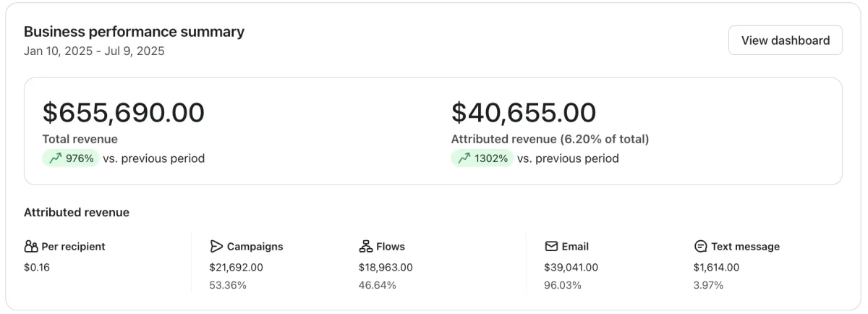Click the Jan 10 – Jul 9, 2025 date range

coord(94,51)
